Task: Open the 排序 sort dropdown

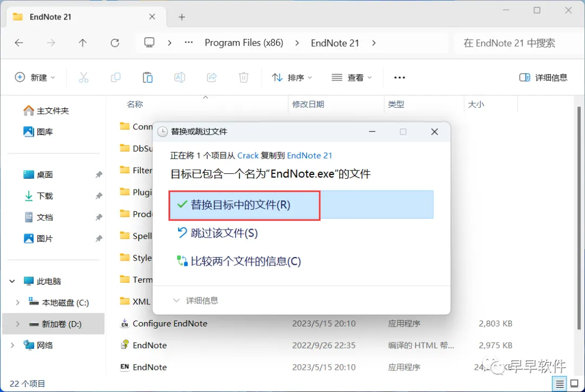Action: pos(292,77)
